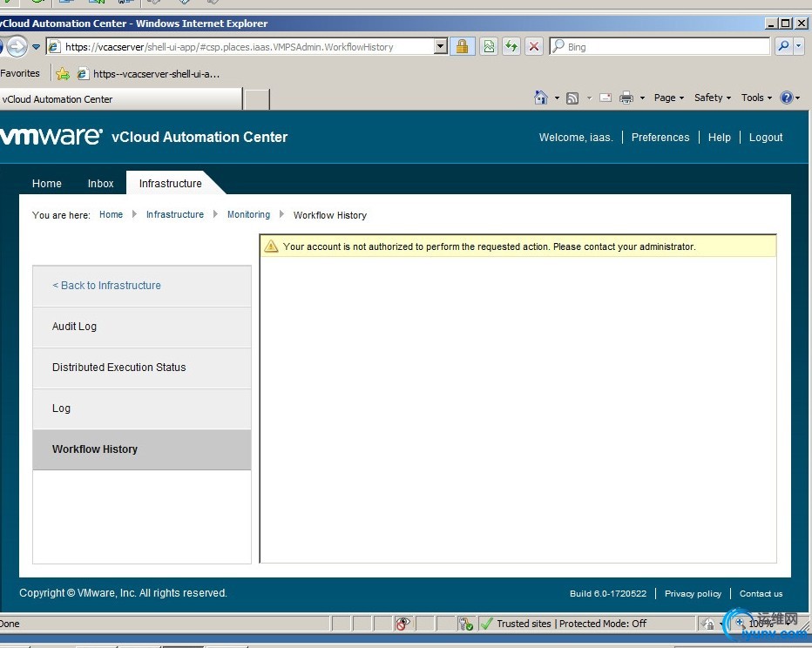This screenshot has width=812, height=648.
Task: Click the Build 6.0-1720522 text
Action: pos(608,594)
